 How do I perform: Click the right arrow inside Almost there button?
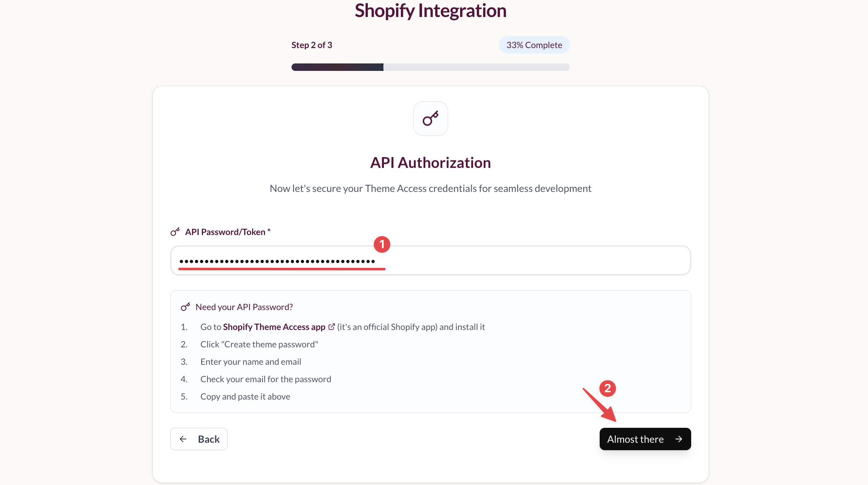[x=679, y=439]
